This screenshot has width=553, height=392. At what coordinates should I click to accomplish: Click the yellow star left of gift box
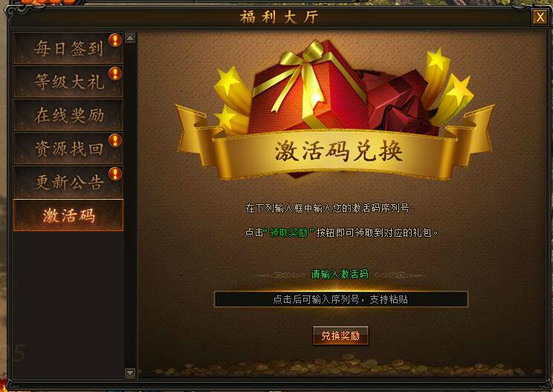(227, 81)
